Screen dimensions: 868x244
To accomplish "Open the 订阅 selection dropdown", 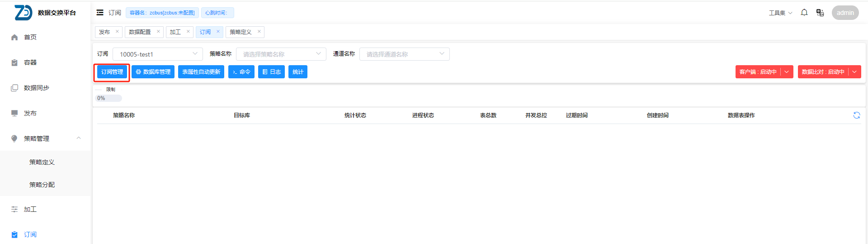I will pos(157,54).
